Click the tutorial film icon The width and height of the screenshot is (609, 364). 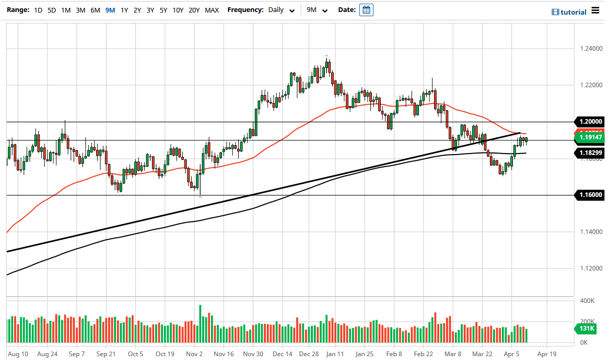tap(555, 13)
